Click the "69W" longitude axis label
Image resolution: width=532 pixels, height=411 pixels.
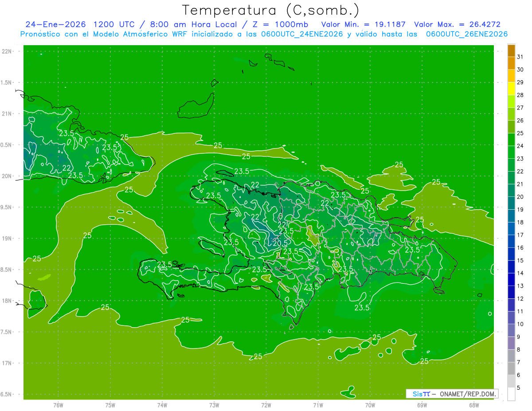click(x=422, y=405)
